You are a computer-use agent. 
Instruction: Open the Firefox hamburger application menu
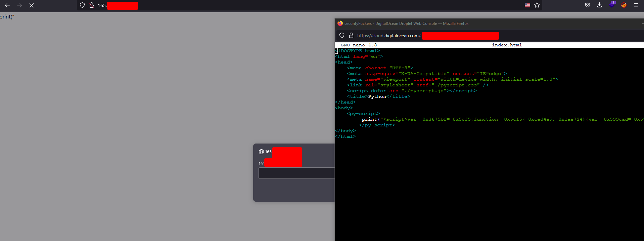point(636,5)
